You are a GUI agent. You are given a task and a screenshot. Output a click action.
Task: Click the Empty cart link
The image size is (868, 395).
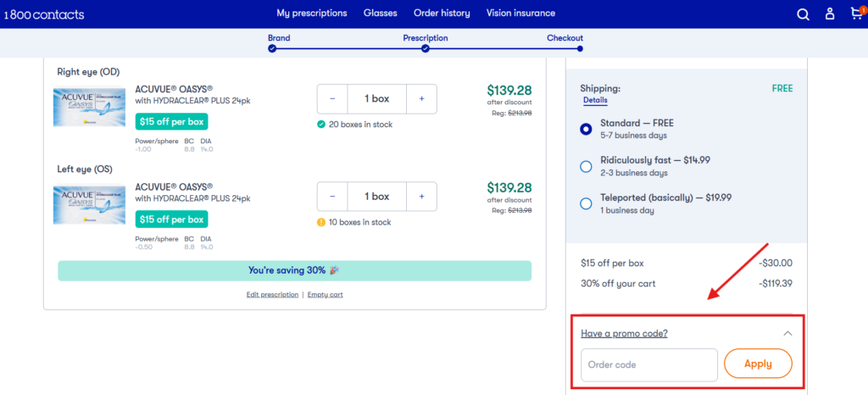click(x=325, y=295)
